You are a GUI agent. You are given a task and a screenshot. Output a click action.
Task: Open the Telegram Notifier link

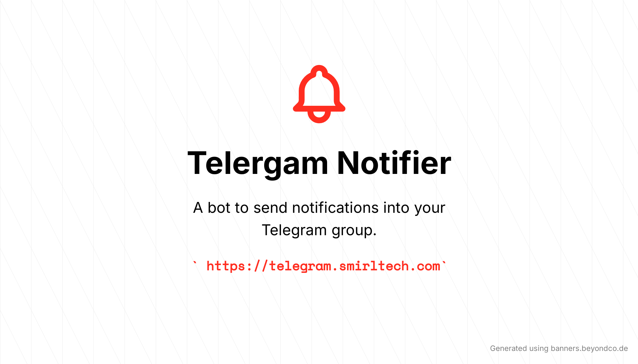(319, 266)
